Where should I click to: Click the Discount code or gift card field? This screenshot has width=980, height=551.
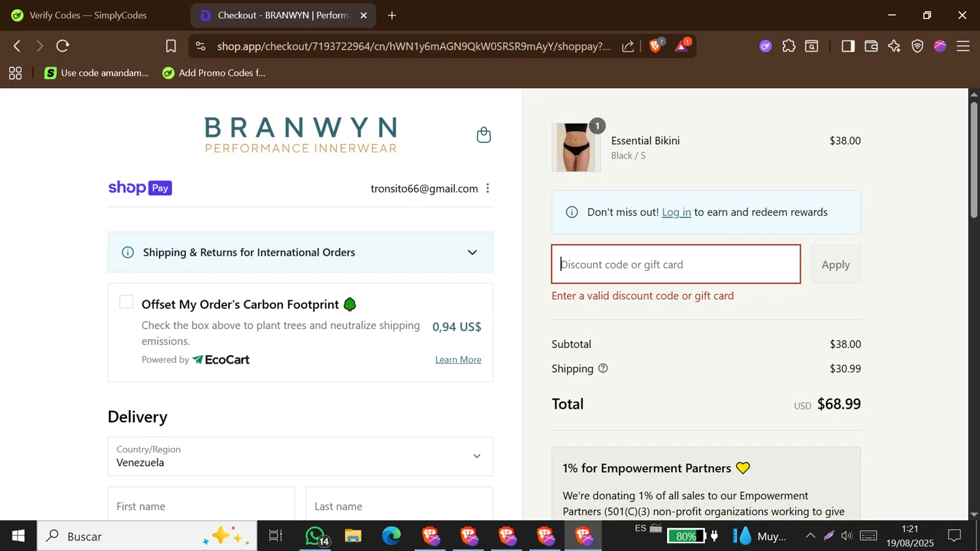(676, 264)
